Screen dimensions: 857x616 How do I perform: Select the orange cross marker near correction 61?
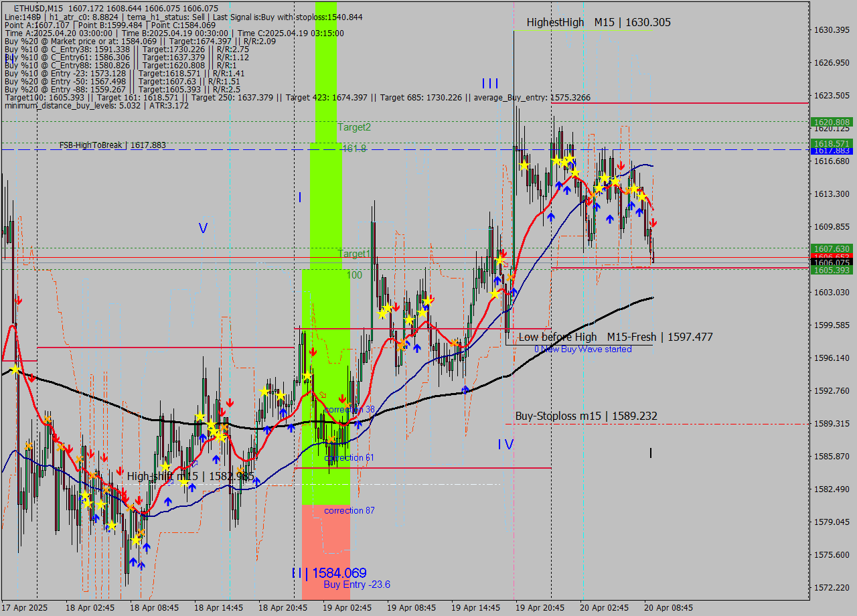(331, 439)
